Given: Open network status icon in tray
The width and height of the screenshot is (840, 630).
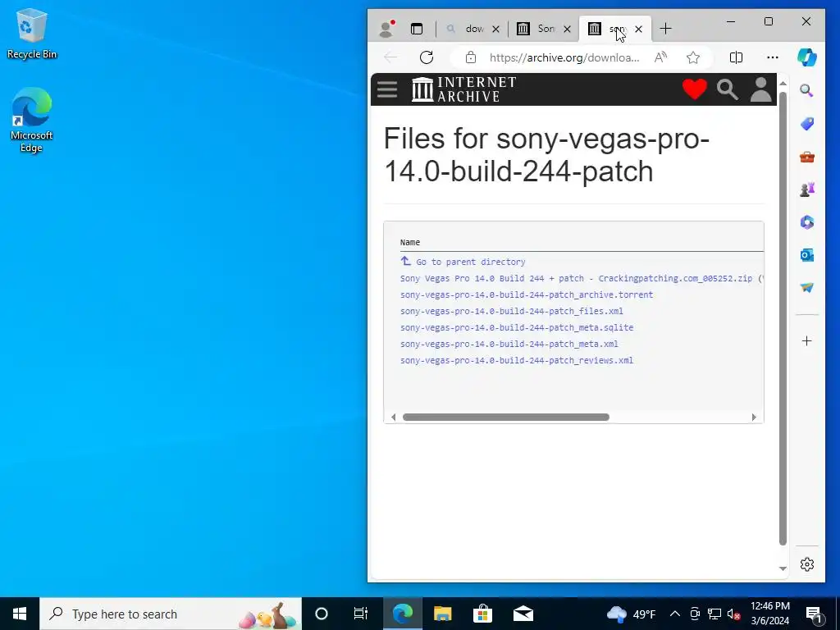Looking at the screenshot, I should 714,614.
